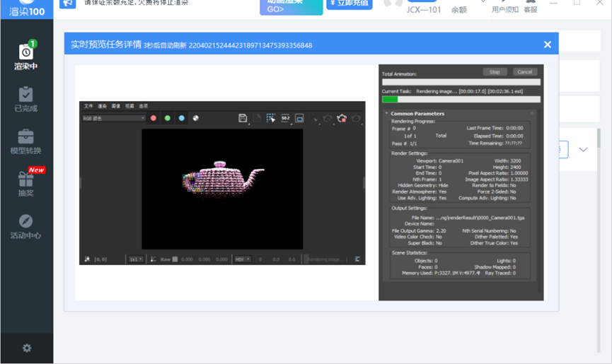Open the RGB 颜色 channel dropdown

coord(114,118)
